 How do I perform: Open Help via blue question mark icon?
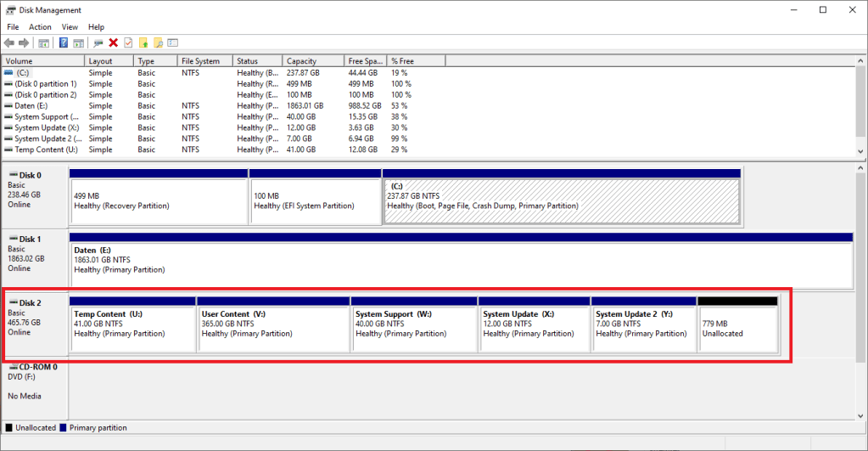64,42
